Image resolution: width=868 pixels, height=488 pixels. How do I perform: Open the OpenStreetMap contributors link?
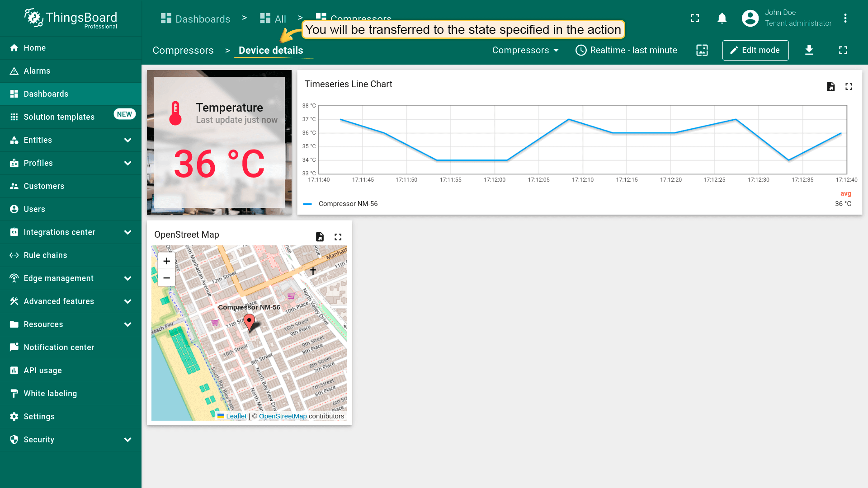[x=283, y=416]
